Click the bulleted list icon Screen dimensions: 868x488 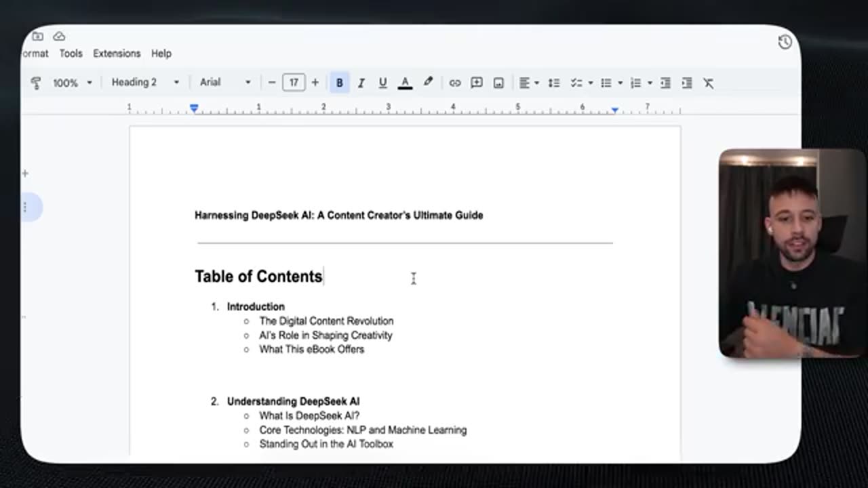point(606,83)
